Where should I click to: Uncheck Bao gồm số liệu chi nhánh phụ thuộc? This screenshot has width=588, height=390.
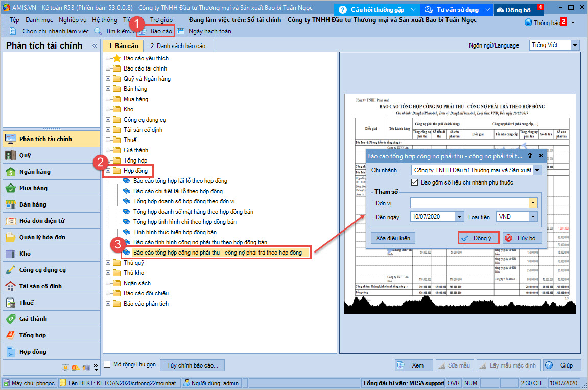(x=415, y=182)
